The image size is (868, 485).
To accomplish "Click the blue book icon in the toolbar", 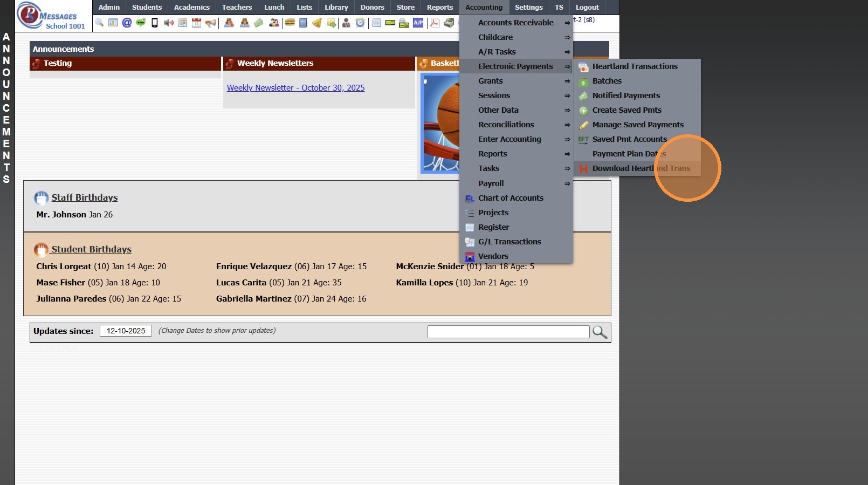I will [304, 23].
